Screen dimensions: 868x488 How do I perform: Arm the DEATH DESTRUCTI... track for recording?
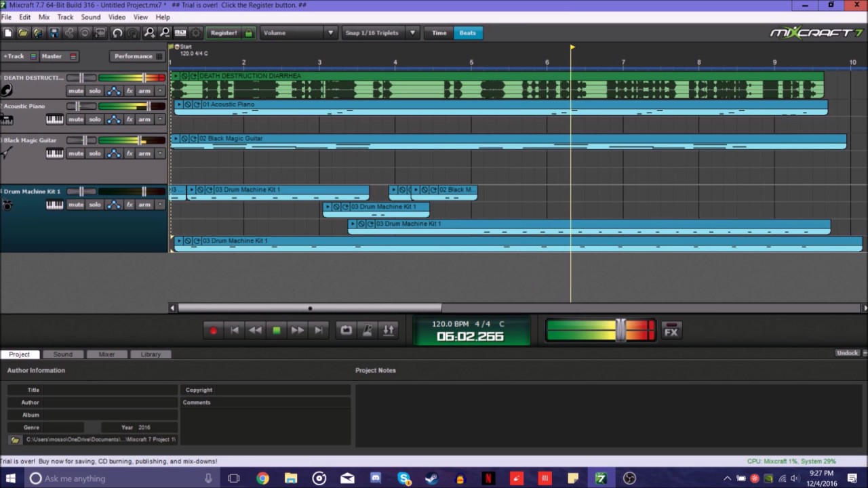[x=144, y=91]
